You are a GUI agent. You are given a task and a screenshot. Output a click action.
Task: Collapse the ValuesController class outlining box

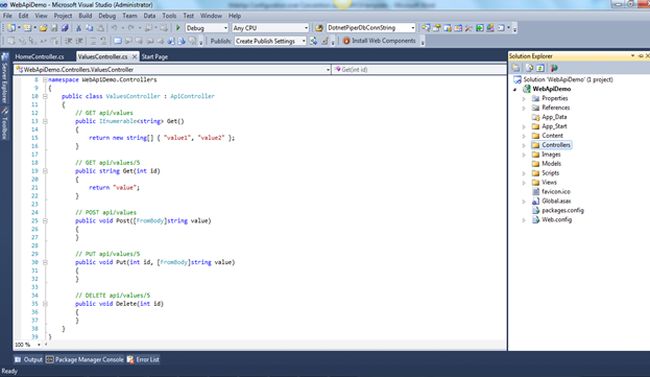click(x=45, y=96)
